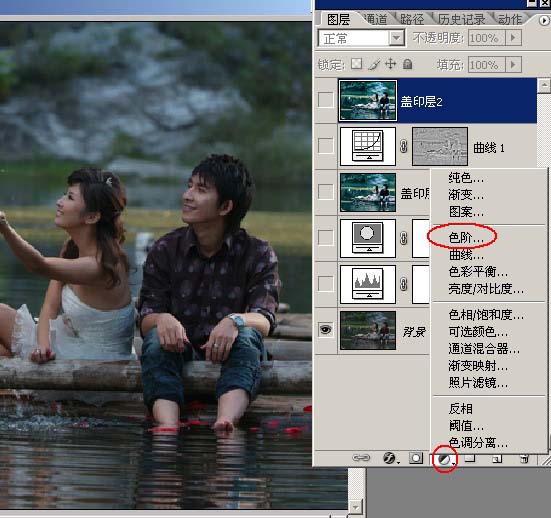Screen dimensions: 551x518
Task: Show the 盖印层2 layer visibility box
Action: 325,100
